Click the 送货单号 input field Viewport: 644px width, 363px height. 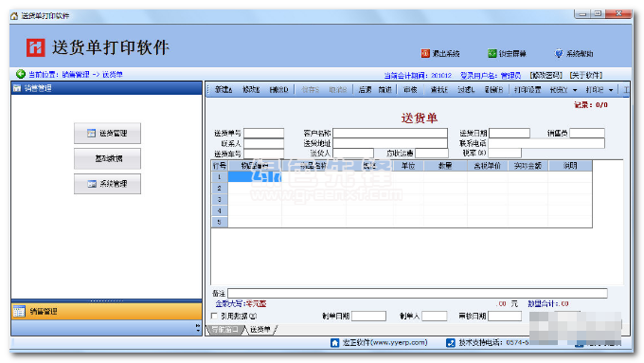263,134
